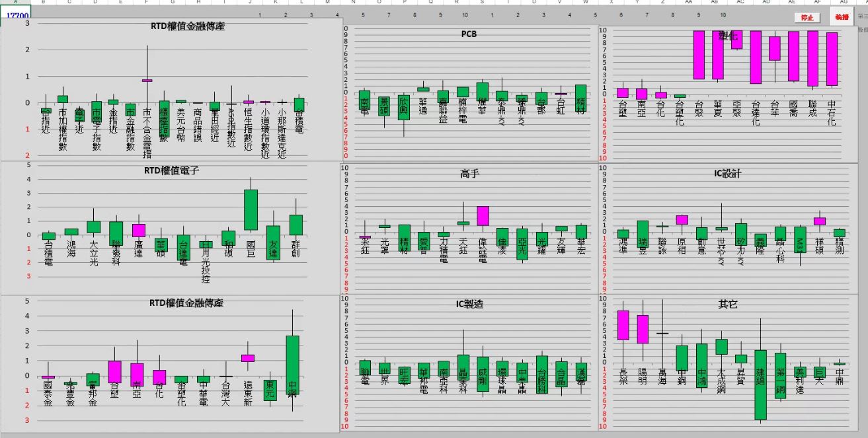Click the M31 green candle in IC設計
Viewport: 868px width, 438px height.
point(800,239)
